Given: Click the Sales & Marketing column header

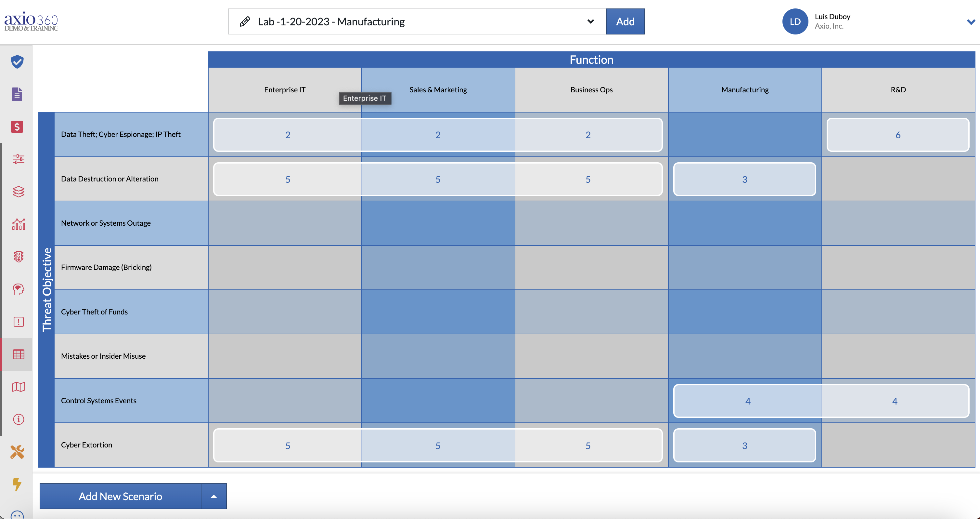Looking at the screenshot, I should point(438,90).
